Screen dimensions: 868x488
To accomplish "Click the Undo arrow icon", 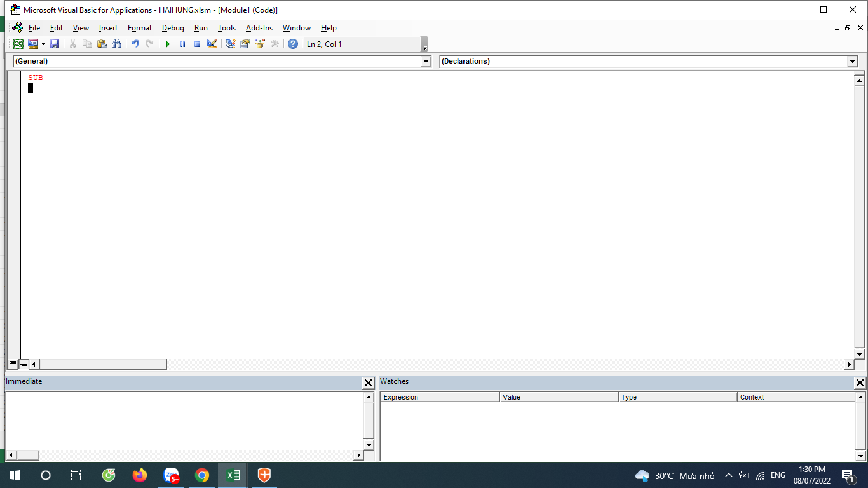I will point(135,44).
